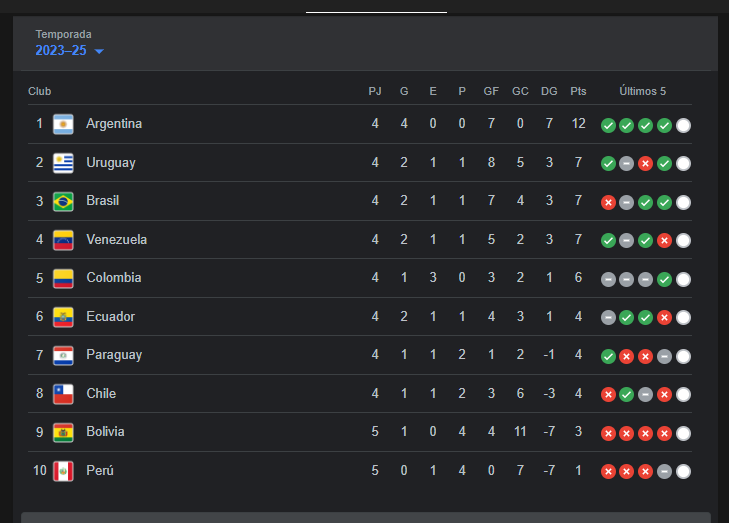Click the Perú flag icon
729x523 pixels.
63,471
